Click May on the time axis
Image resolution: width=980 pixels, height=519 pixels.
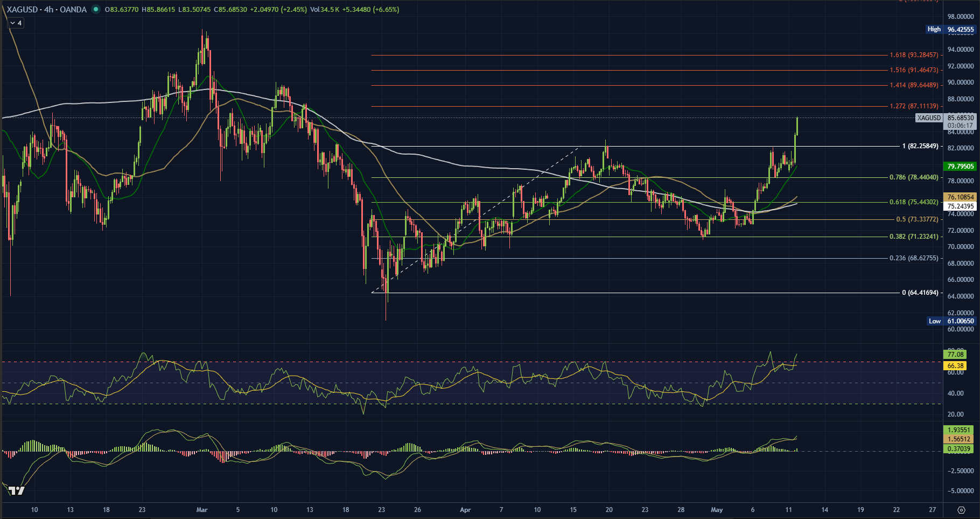717,509
